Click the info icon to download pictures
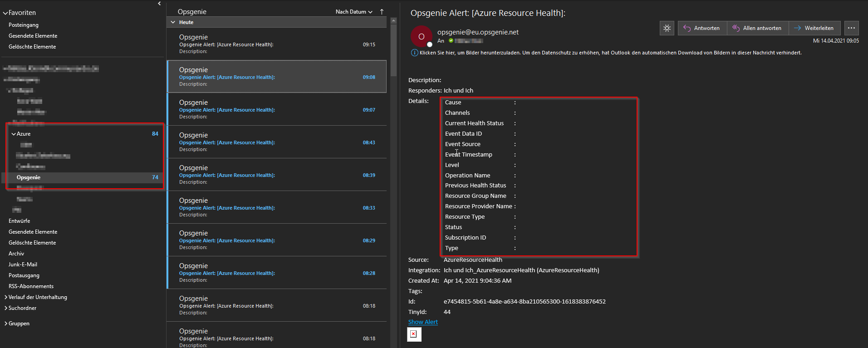This screenshot has height=348, width=868. (414, 53)
